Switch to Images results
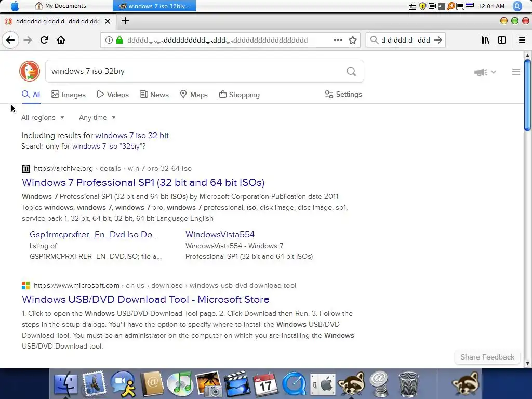532x399 pixels. [x=68, y=95]
